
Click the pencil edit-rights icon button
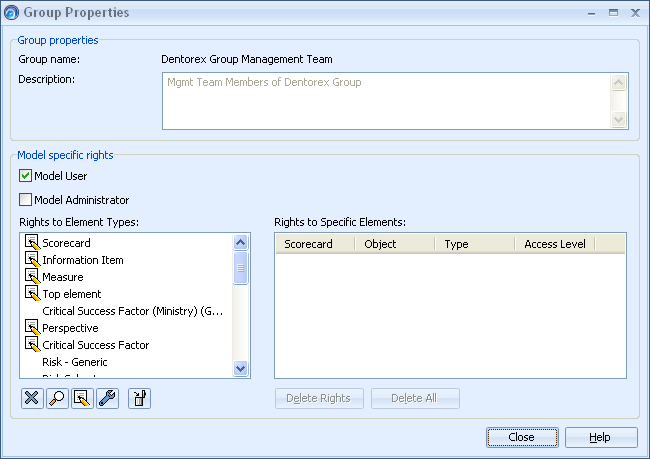pyautogui.click(x=82, y=398)
